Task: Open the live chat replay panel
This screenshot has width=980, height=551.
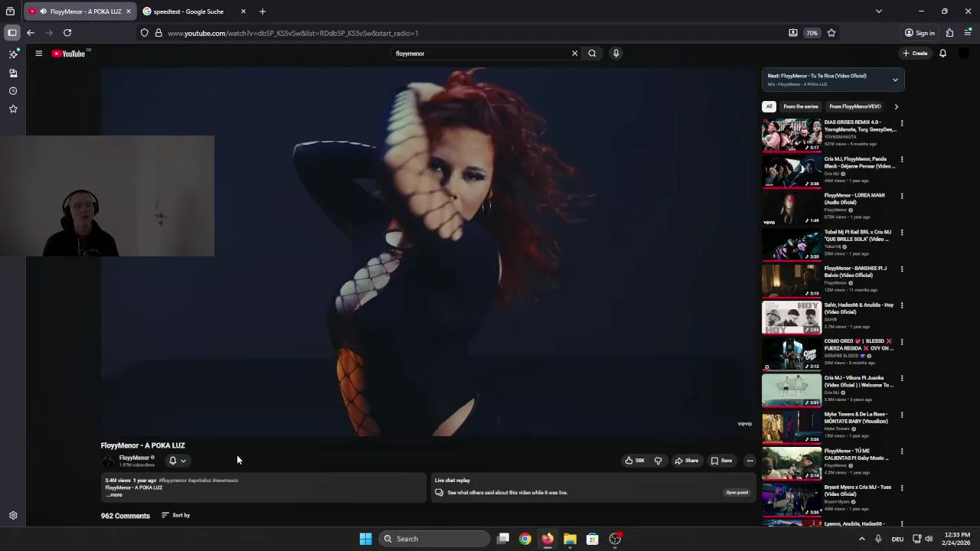Action: pyautogui.click(x=737, y=493)
